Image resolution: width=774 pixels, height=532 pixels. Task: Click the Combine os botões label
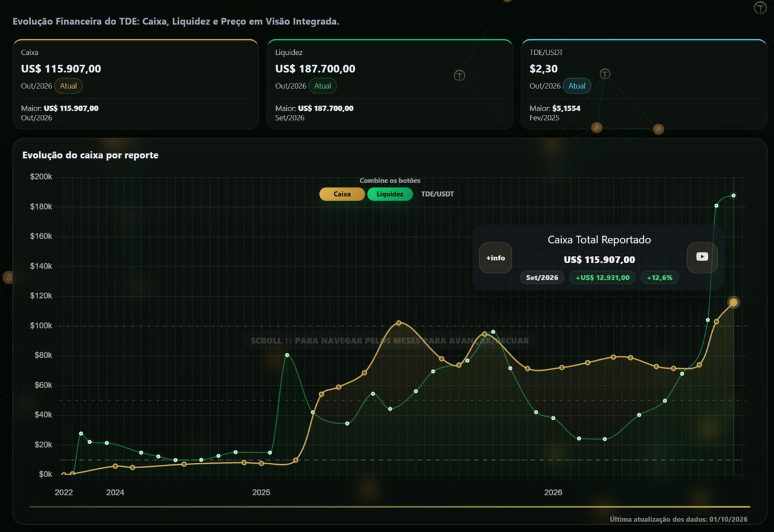pos(390,181)
